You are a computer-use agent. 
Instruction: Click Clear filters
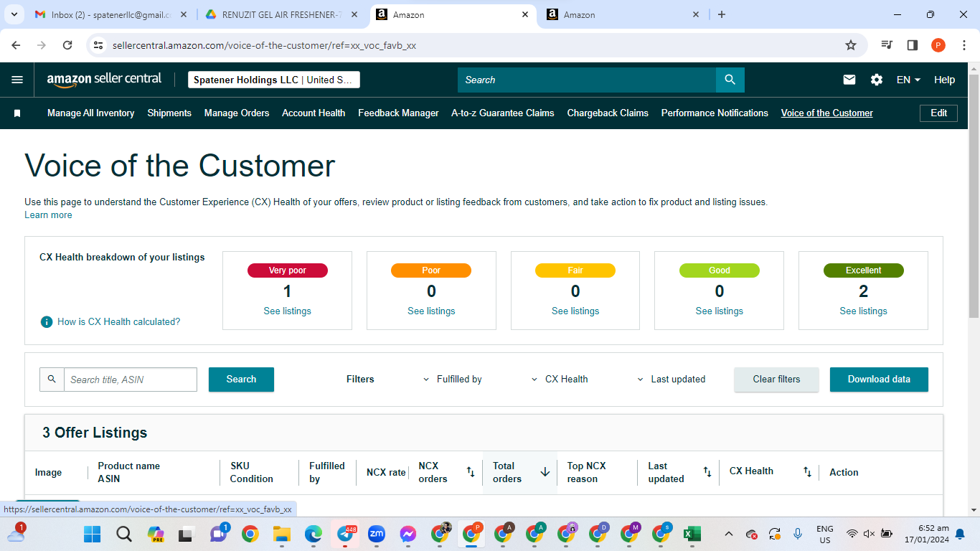pos(776,380)
